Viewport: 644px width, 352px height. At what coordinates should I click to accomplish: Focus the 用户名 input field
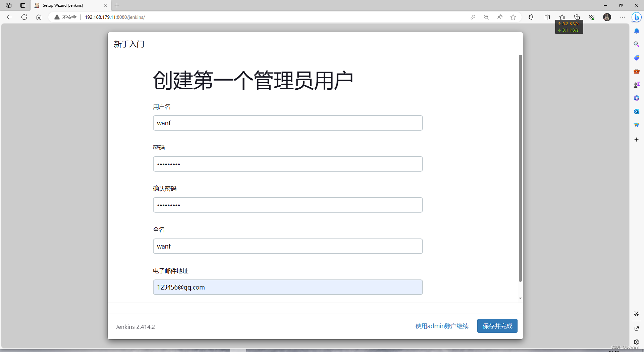click(x=288, y=123)
